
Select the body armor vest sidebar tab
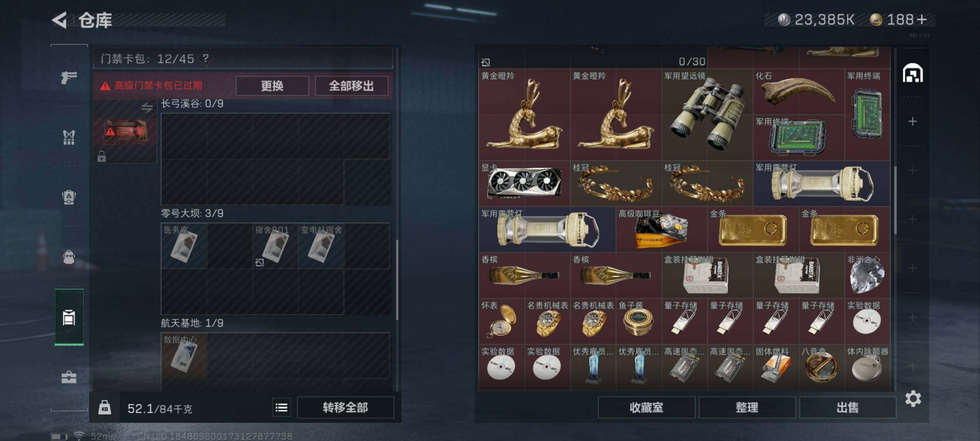pyautogui.click(x=69, y=137)
